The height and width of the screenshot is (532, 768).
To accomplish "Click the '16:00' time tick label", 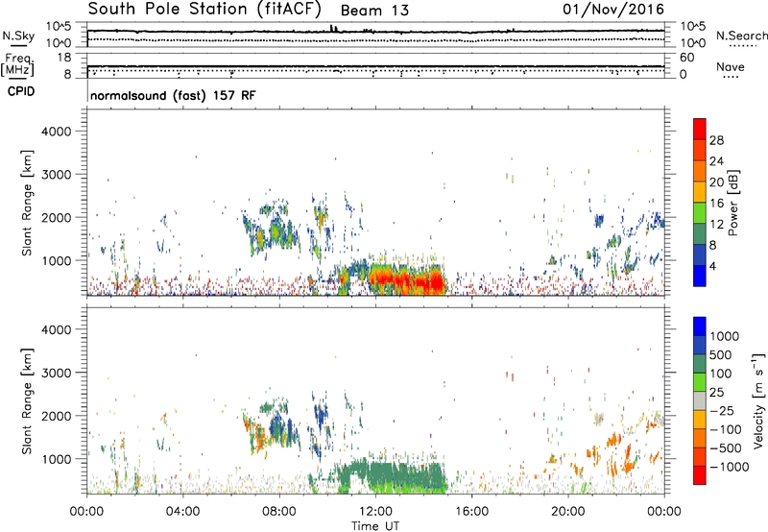I will coord(471,512).
